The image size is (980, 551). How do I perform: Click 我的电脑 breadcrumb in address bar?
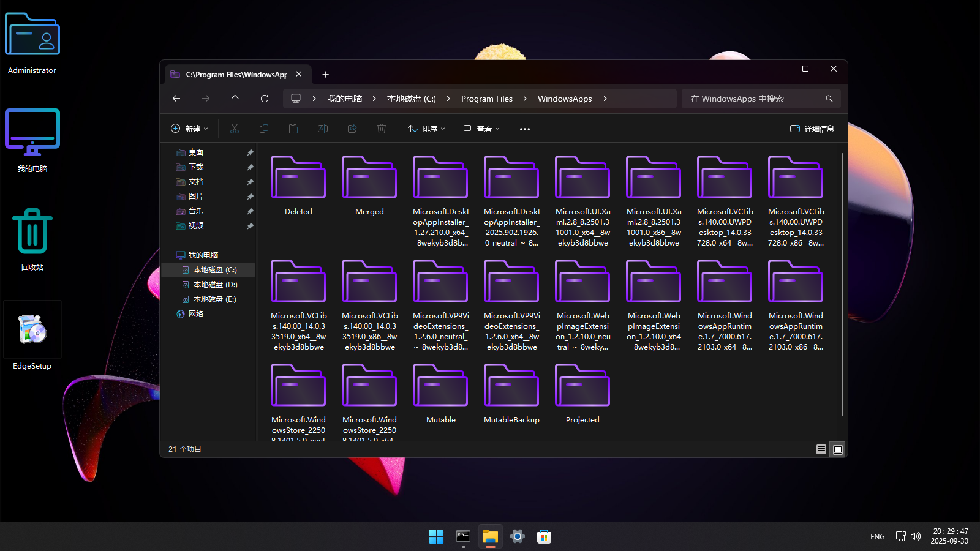pyautogui.click(x=345, y=99)
